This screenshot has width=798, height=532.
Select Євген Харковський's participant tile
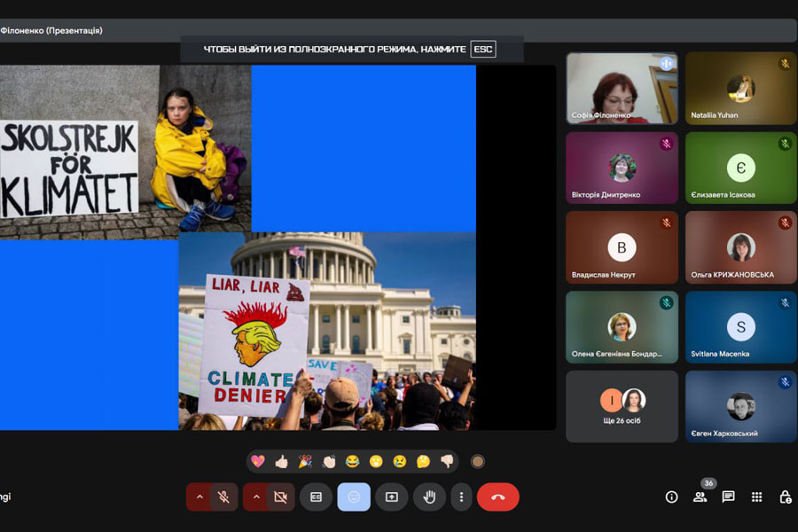741,406
